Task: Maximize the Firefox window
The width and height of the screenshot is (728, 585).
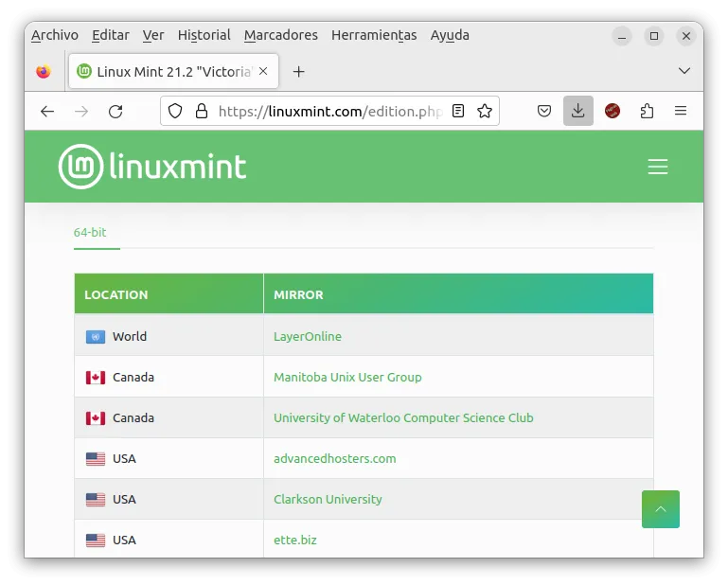Action: (654, 36)
